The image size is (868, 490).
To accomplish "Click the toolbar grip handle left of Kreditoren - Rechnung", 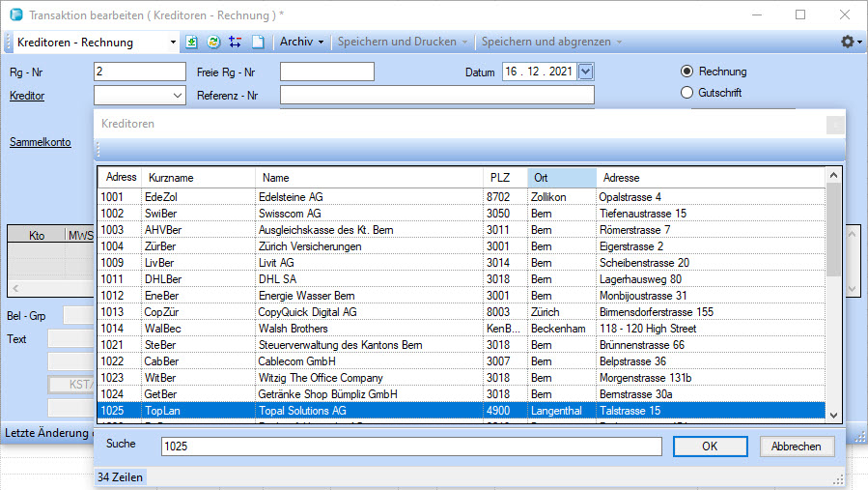I will click(9, 43).
